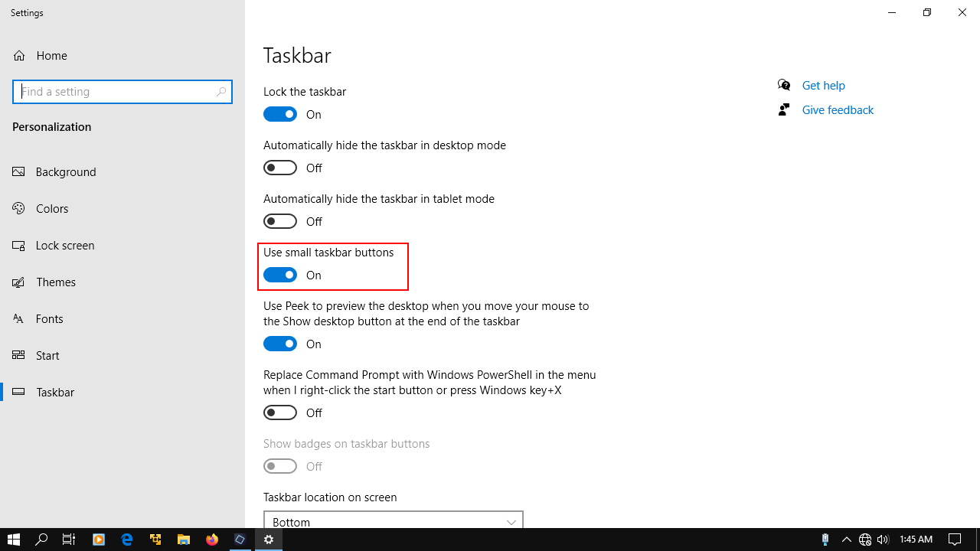The height and width of the screenshot is (551, 980).
Task: Open the Taskbar location dropdown
Action: tap(393, 521)
